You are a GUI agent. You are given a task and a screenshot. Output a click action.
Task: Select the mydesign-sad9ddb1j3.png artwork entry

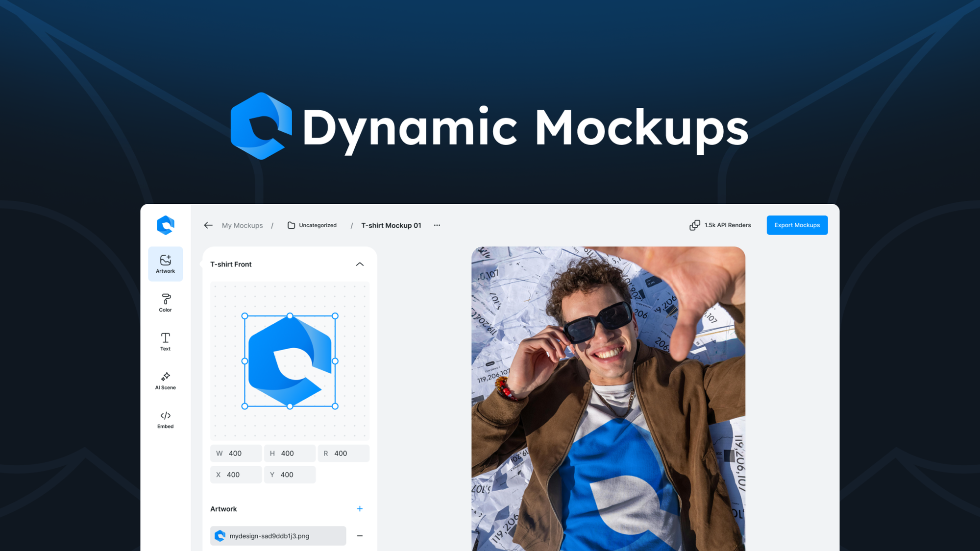(278, 536)
